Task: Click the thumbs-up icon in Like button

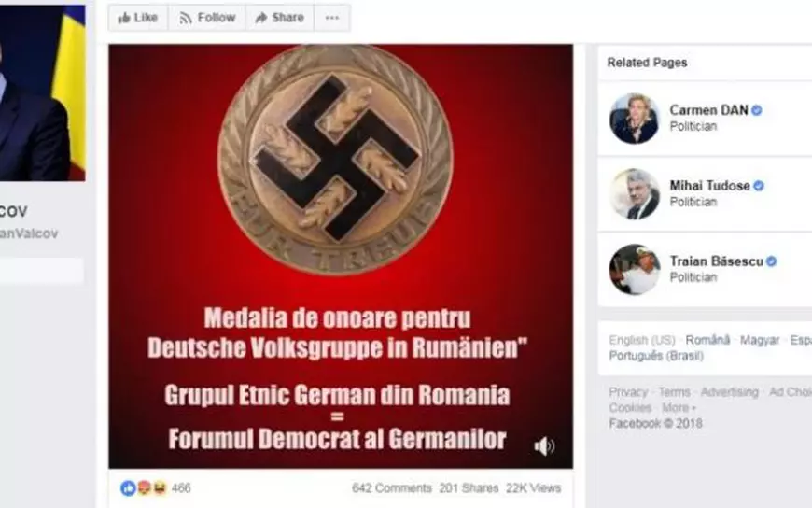Action: tap(124, 18)
